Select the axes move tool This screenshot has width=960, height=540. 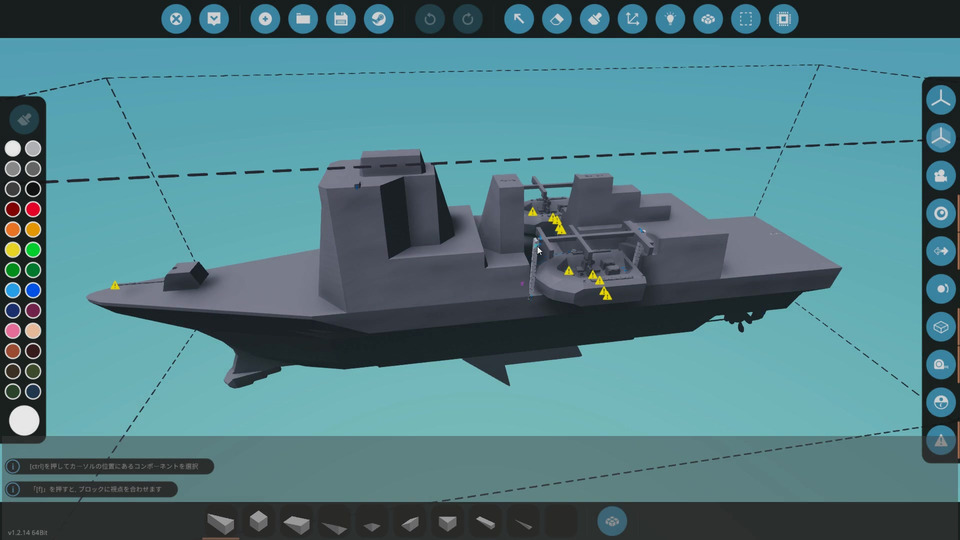(632, 19)
